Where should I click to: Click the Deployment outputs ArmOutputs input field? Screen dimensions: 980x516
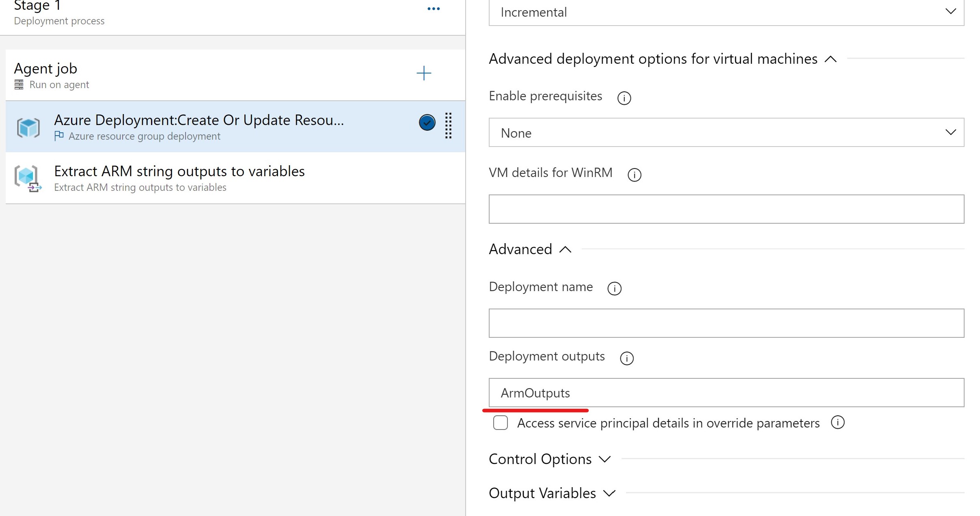click(x=726, y=392)
